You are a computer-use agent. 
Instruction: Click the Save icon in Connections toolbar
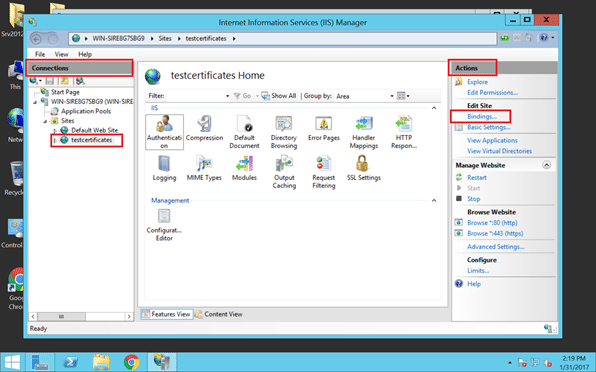pos(49,81)
